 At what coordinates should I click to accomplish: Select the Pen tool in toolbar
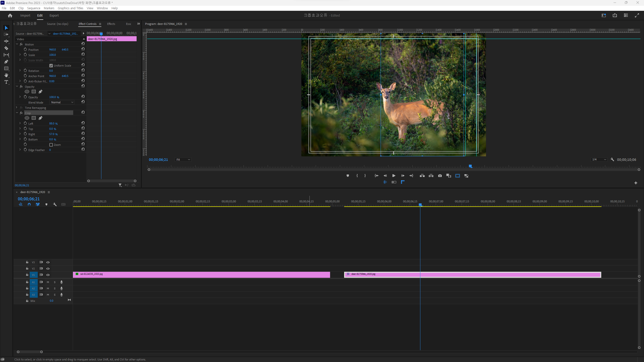tap(6, 62)
